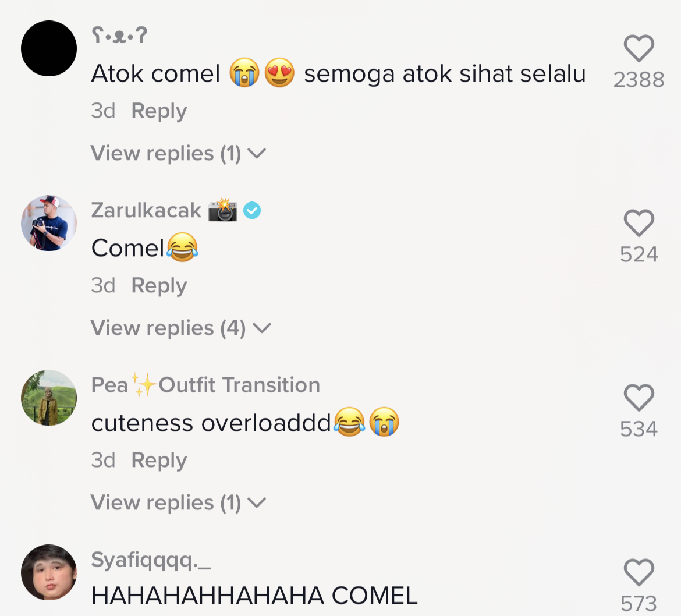The height and width of the screenshot is (616, 681).
Task: Reply to the 'Atok comel' comment
Action: (159, 111)
